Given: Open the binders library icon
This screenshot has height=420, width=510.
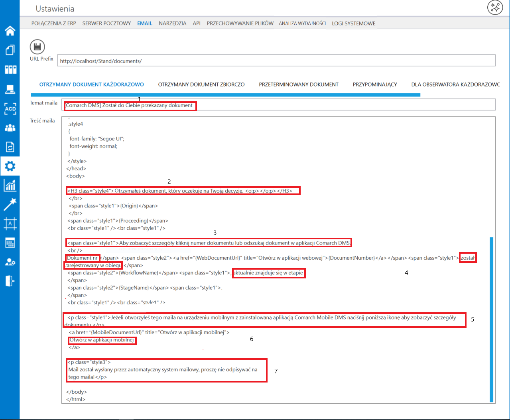Looking at the screenshot, I should (x=10, y=69).
